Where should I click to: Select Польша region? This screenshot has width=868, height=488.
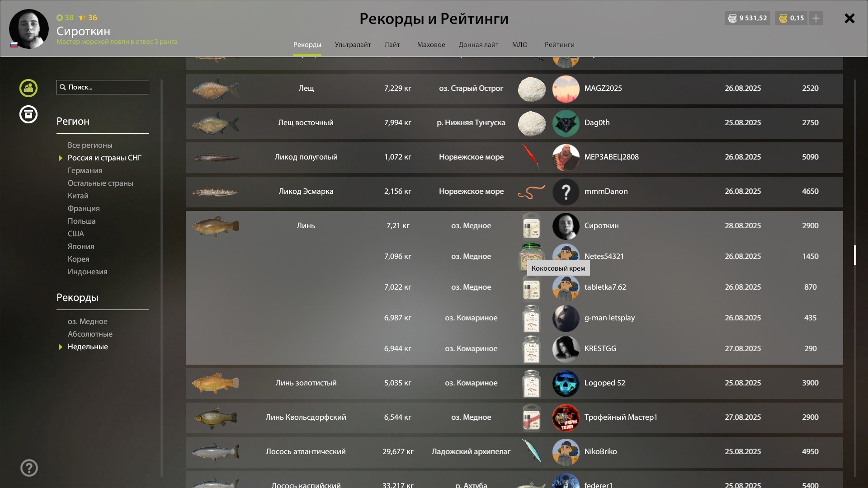(82, 221)
